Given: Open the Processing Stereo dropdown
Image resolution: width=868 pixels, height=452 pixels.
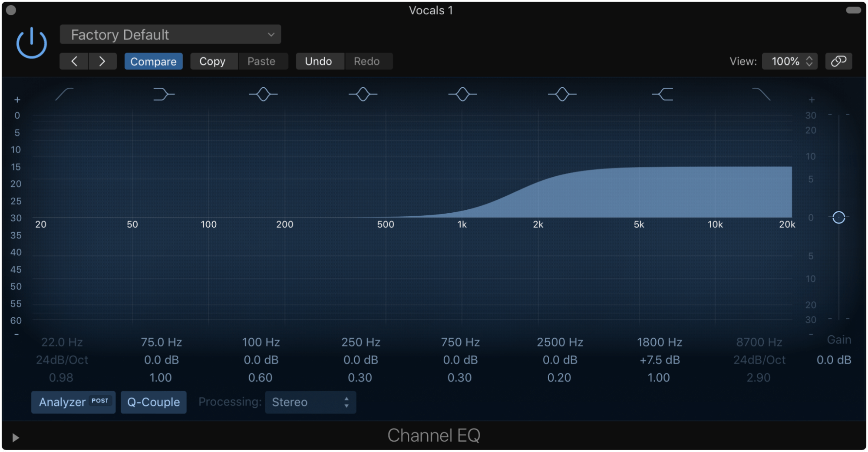Looking at the screenshot, I should point(310,402).
